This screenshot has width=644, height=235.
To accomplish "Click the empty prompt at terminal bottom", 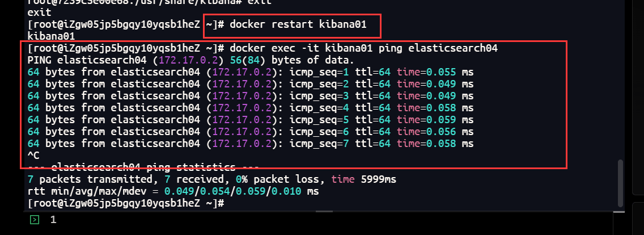I will [126, 203].
